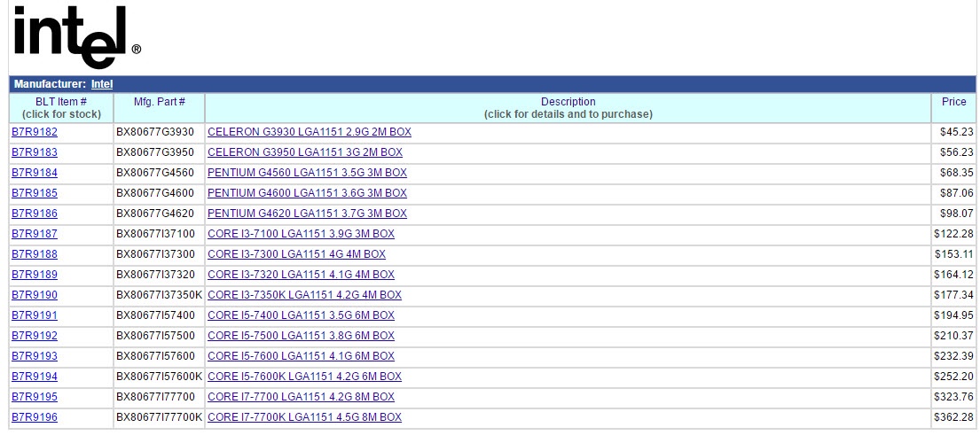Purchase Core i7-7700K 4.5G processor
The image size is (980, 443).
pos(304,417)
